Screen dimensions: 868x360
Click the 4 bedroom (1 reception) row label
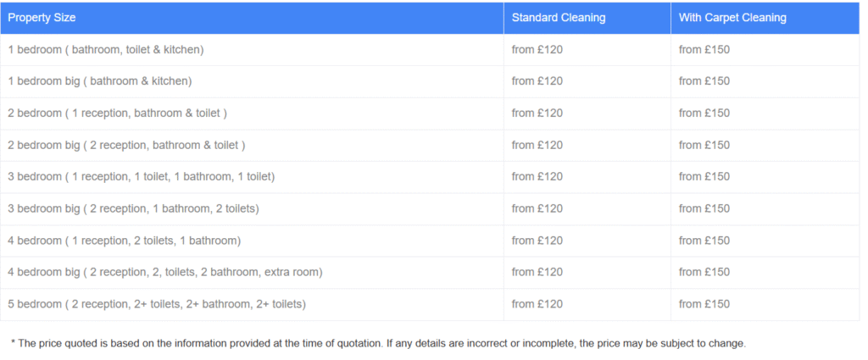pos(125,241)
